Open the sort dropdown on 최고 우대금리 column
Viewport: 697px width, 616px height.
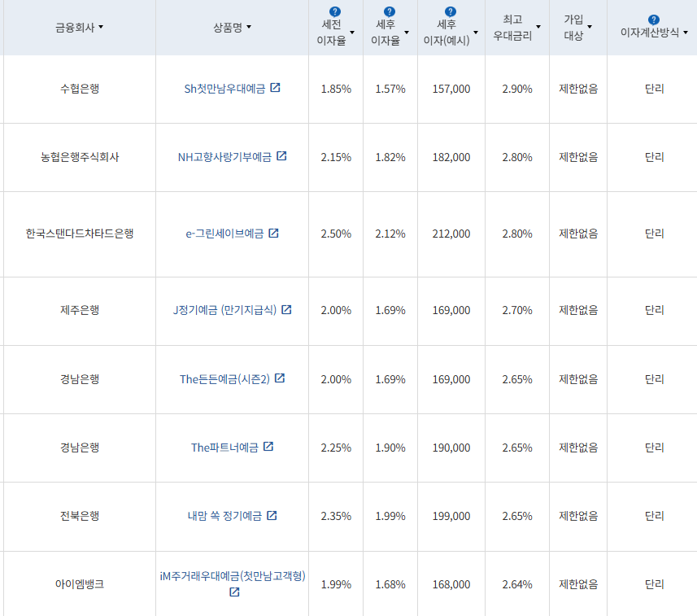538,27
